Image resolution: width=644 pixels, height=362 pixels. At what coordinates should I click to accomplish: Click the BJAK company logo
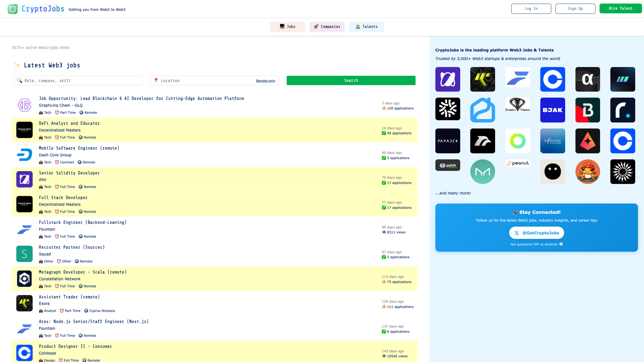[552, 110]
